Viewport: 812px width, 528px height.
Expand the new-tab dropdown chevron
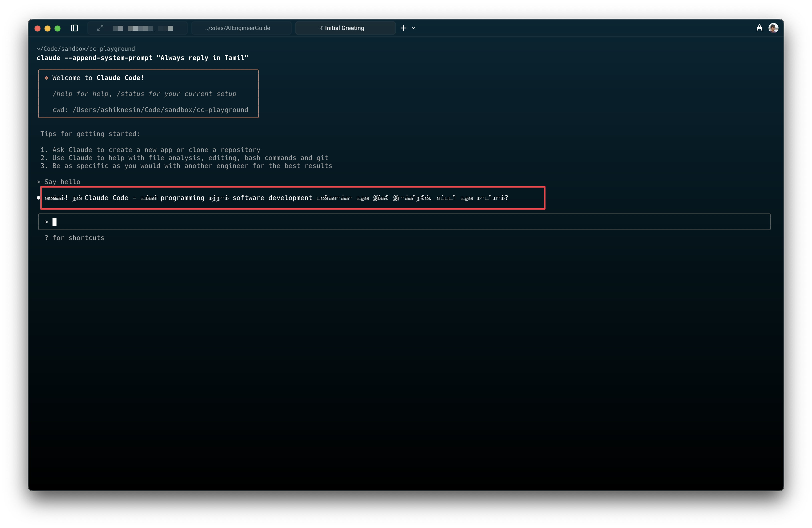413,28
